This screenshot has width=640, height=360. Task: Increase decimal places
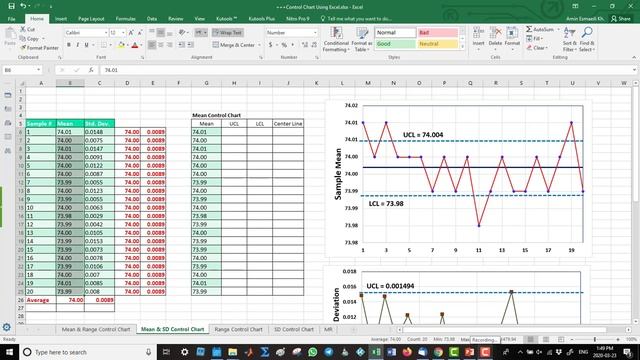[304, 45]
